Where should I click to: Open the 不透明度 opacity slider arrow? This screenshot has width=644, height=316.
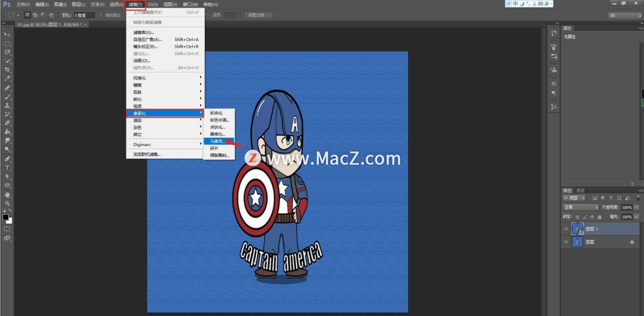pos(637,207)
